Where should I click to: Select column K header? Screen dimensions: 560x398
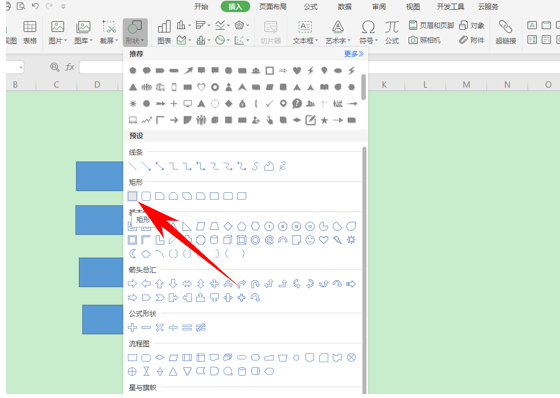(x=384, y=85)
